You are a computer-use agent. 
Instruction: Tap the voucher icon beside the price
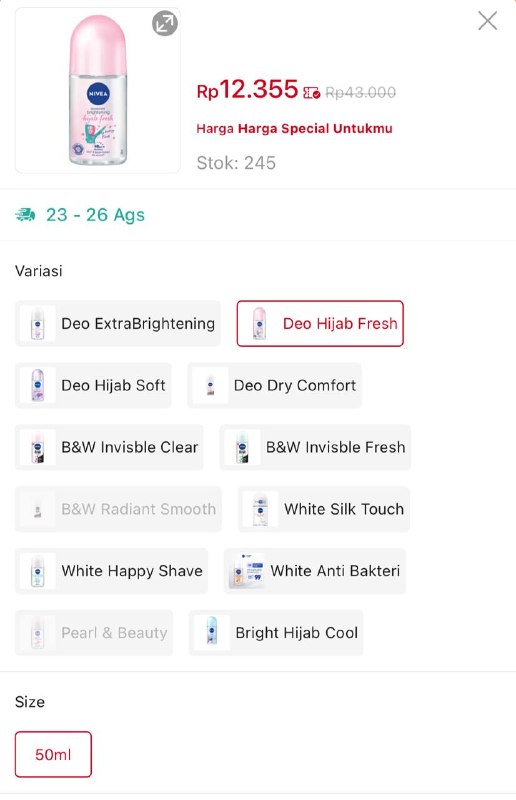point(311,93)
